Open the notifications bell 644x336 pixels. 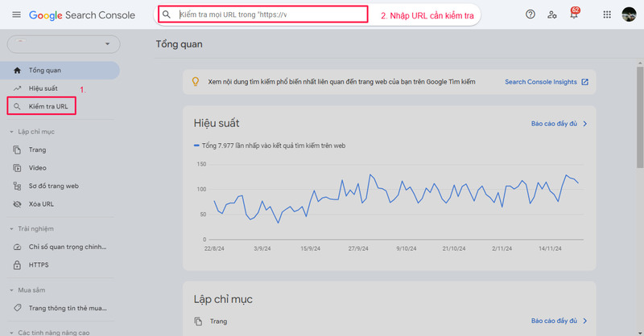pyautogui.click(x=574, y=14)
